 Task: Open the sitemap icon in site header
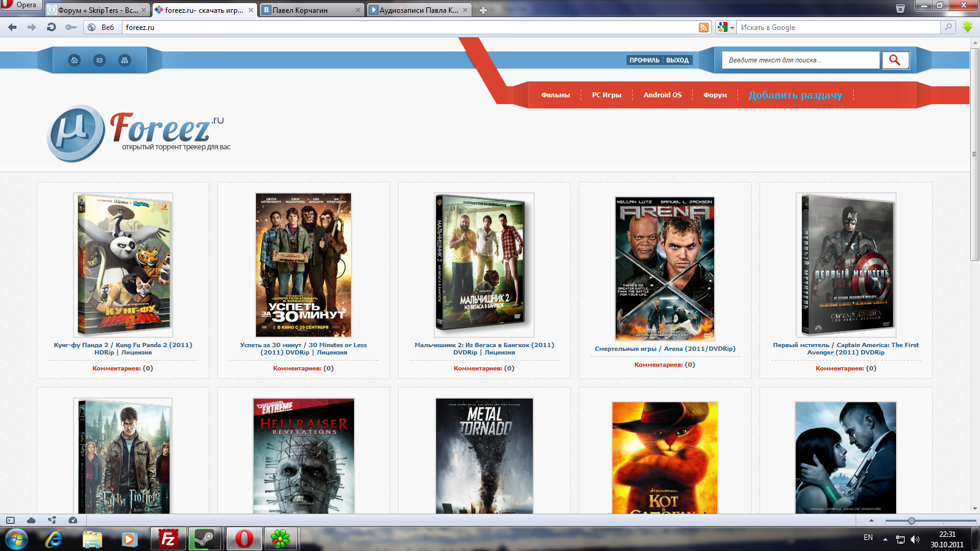[124, 60]
